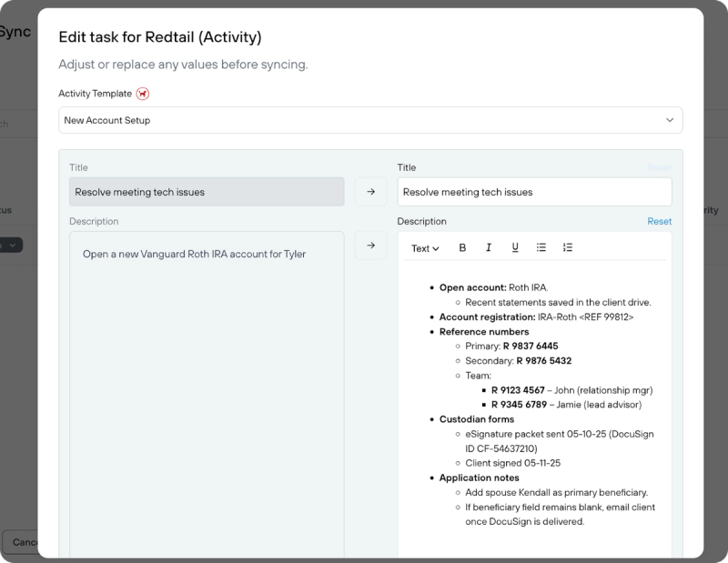Click the arrow button beside the Description box

coord(370,245)
